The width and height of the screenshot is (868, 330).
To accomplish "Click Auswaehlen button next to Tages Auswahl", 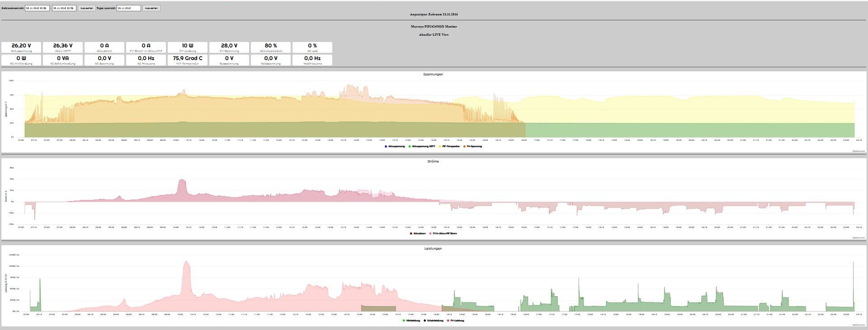I will pos(151,8).
